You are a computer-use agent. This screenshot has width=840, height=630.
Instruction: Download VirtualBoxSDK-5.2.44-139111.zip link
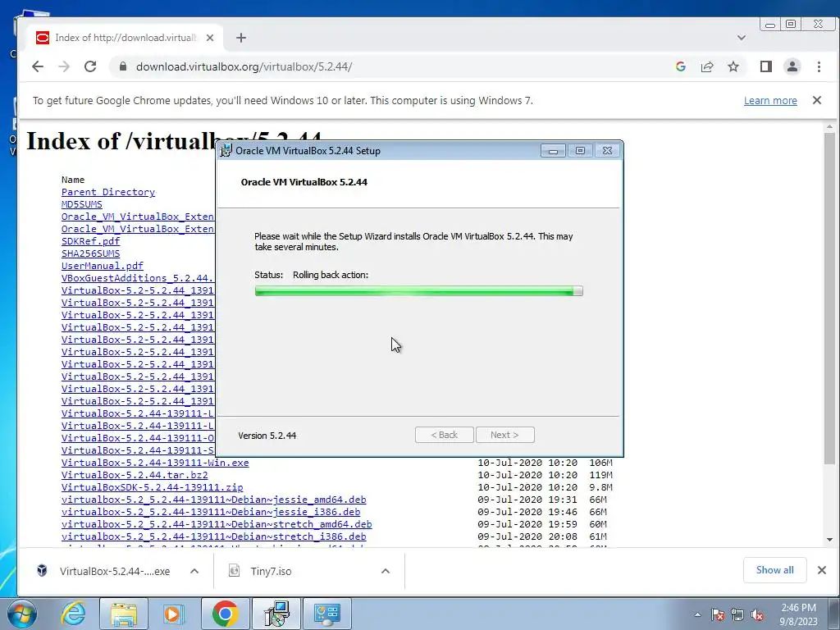[152, 487]
